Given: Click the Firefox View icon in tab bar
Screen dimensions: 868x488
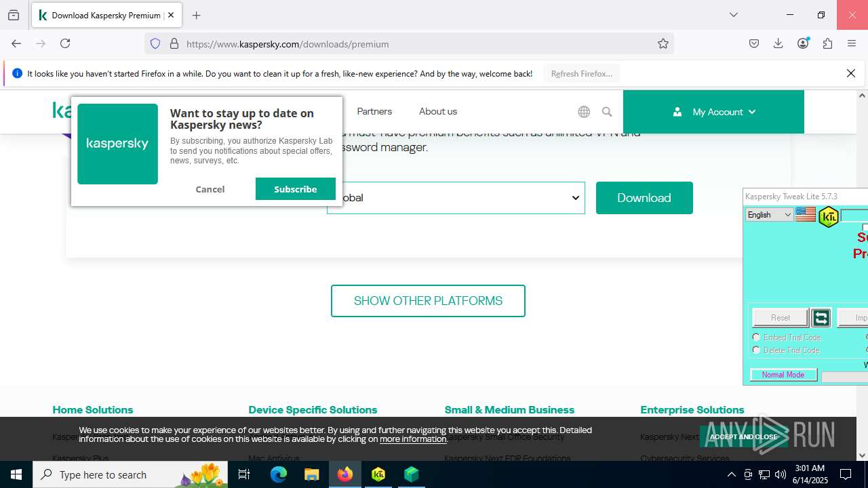Looking at the screenshot, I should click(14, 15).
